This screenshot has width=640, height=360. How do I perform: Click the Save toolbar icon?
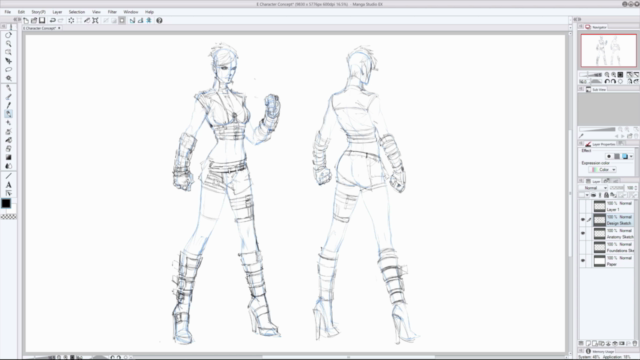pos(42,20)
